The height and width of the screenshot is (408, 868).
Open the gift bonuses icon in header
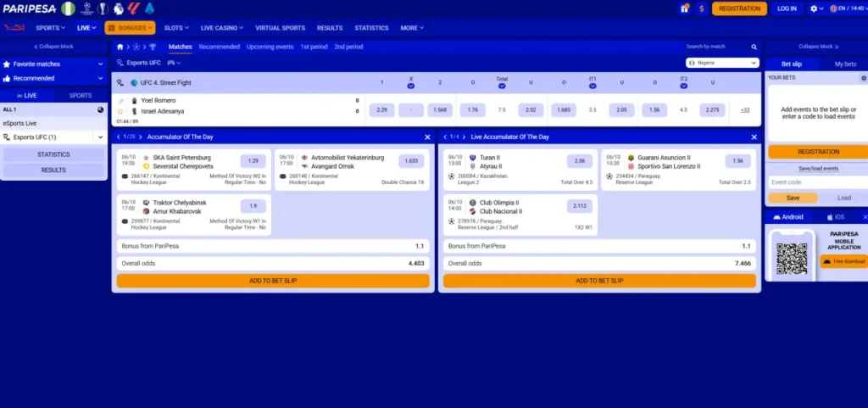pyautogui.click(x=685, y=8)
